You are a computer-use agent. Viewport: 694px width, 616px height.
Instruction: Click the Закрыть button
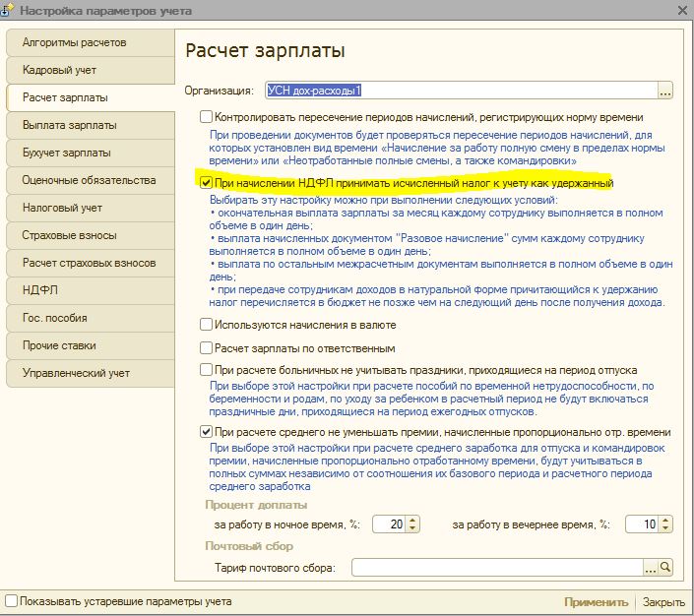(663, 602)
